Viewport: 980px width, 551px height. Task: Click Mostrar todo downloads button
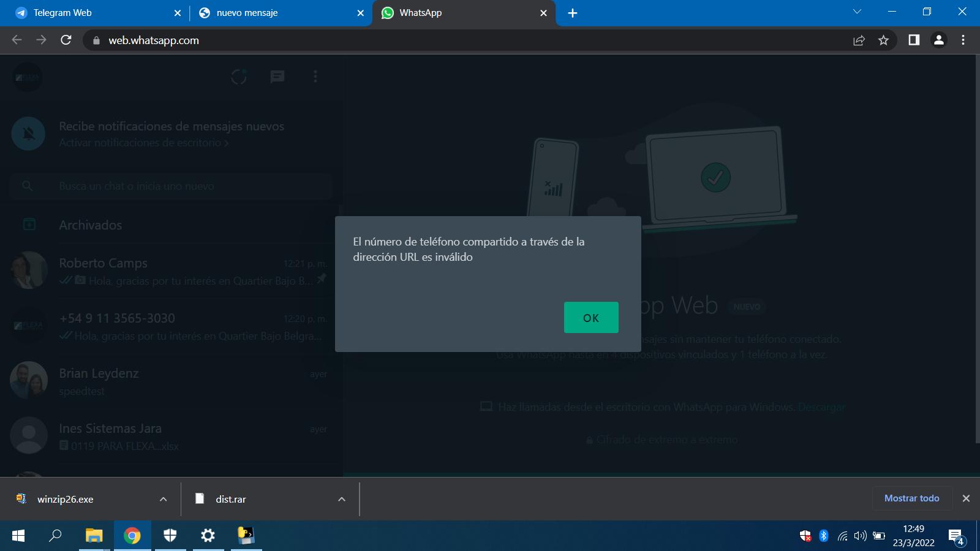pyautogui.click(x=912, y=498)
